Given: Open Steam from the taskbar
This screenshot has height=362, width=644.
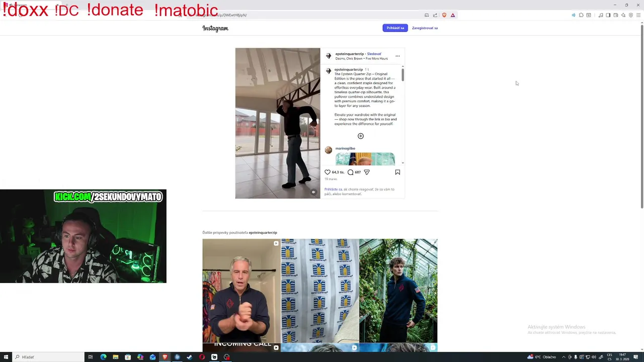Looking at the screenshot, I should coord(189,357).
